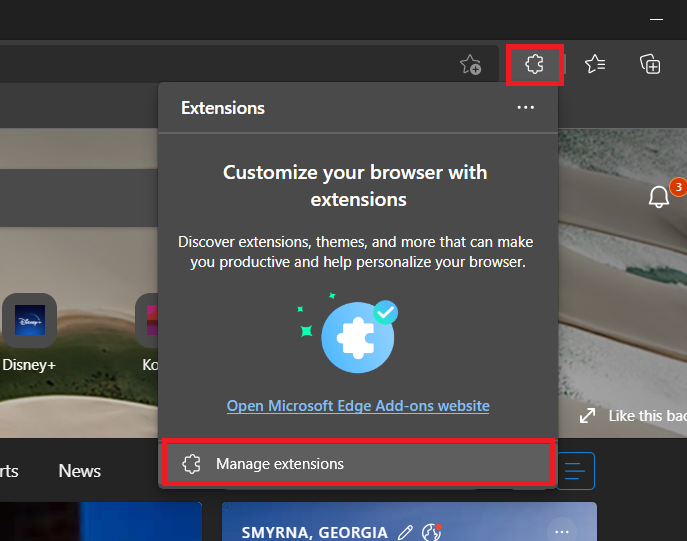Add this page to favorites star icon
The height and width of the screenshot is (541, 687).
point(471,64)
